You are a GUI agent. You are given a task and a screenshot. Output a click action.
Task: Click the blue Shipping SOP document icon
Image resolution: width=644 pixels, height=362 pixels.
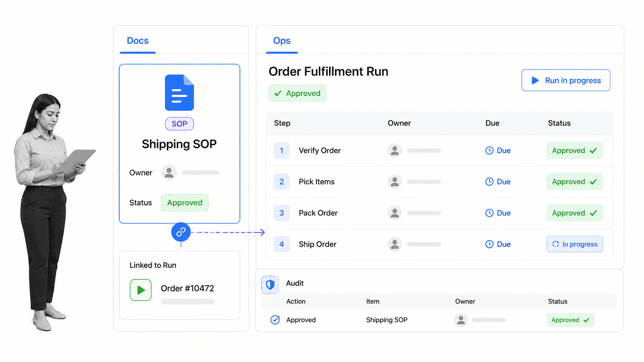click(179, 93)
